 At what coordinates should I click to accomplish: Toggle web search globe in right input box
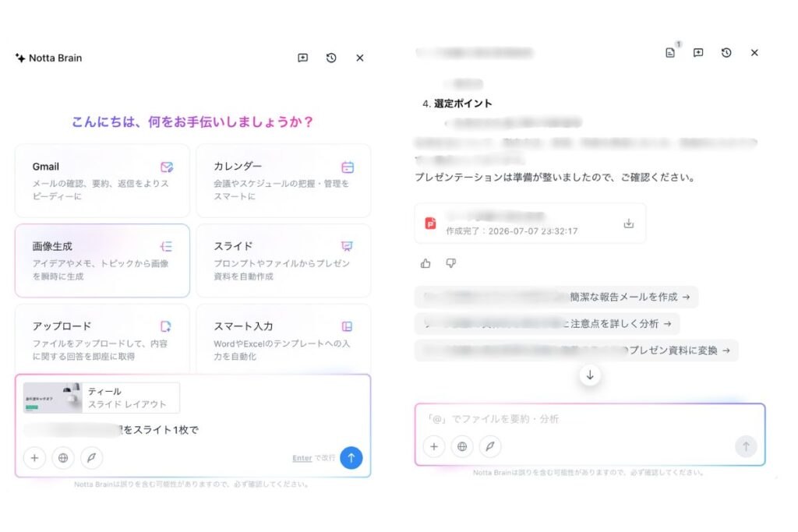point(462,446)
